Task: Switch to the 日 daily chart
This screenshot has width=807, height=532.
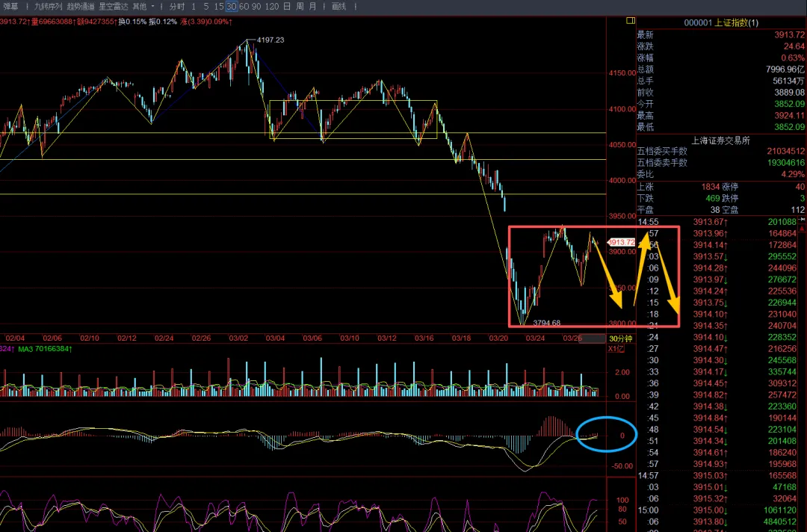Action: coord(287,7)
